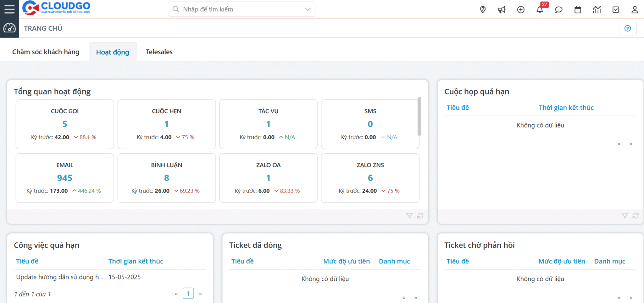Click the ZALO ZNS count 6

pyautogui.click(x=370, y=178)
